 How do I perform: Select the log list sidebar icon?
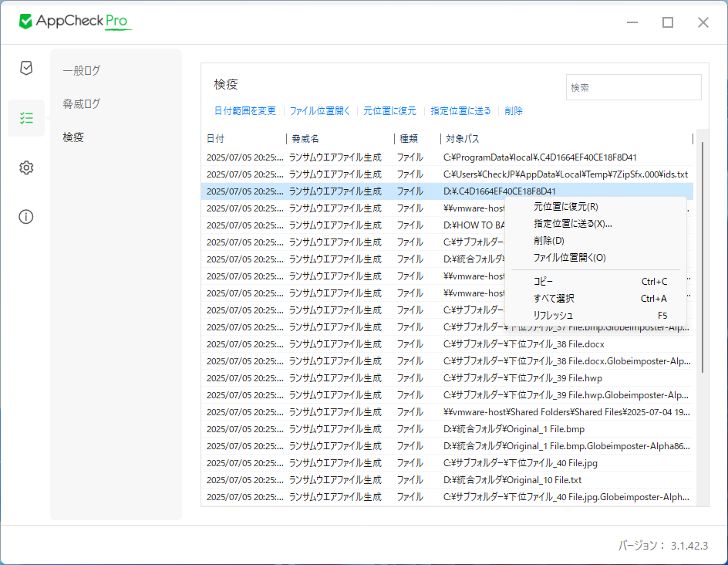[26, 118]
